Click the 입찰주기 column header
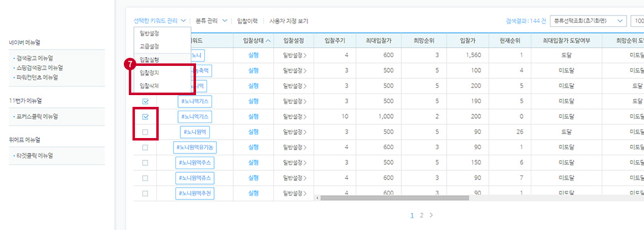The image size is (644, 230). tap(334, 40)
